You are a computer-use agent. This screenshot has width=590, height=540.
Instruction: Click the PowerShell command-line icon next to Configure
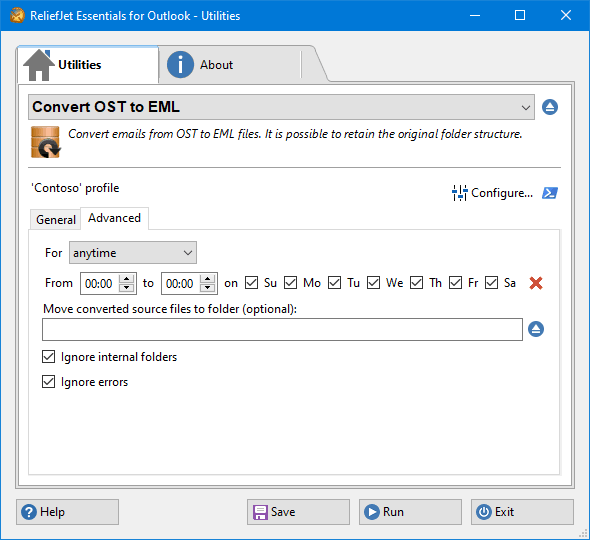click(x=550, y=193)
